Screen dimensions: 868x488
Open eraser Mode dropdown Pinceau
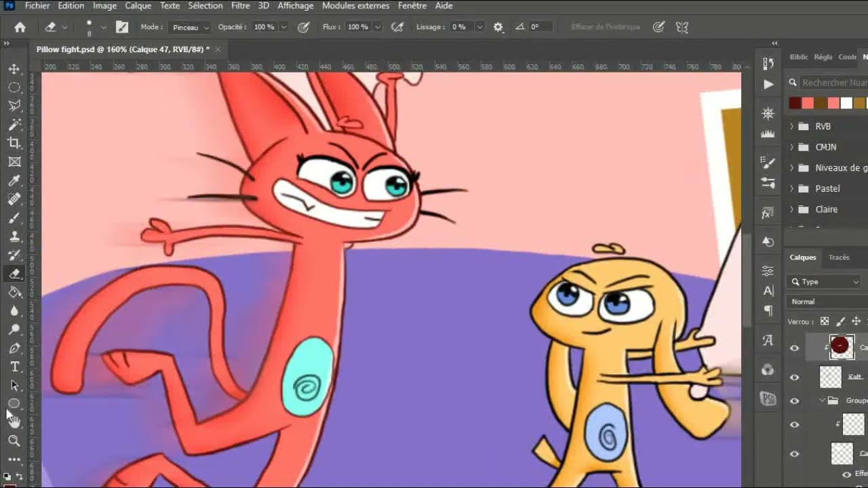[190, 27]
